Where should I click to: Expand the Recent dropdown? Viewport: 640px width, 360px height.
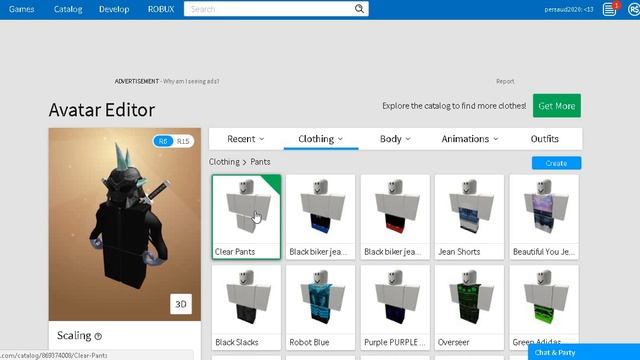click(x=246, y=139)
